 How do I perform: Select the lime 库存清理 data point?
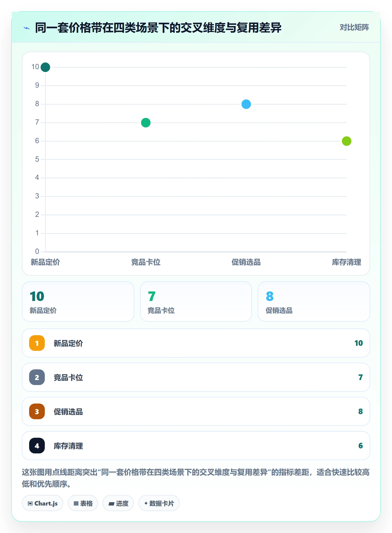(347, 141)
